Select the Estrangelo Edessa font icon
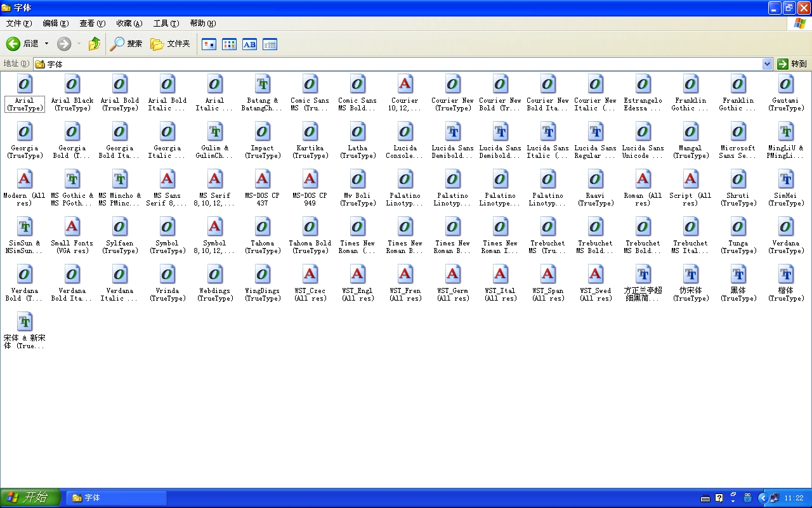Viewport: 812px width, 508px height. point(643,84)
